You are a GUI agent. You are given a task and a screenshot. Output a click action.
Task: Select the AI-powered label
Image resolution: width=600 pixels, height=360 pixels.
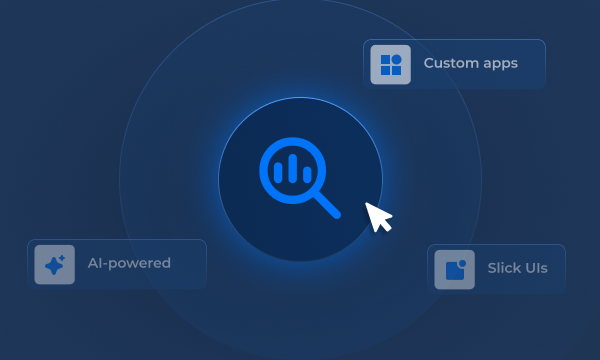[x=129, y=263]
